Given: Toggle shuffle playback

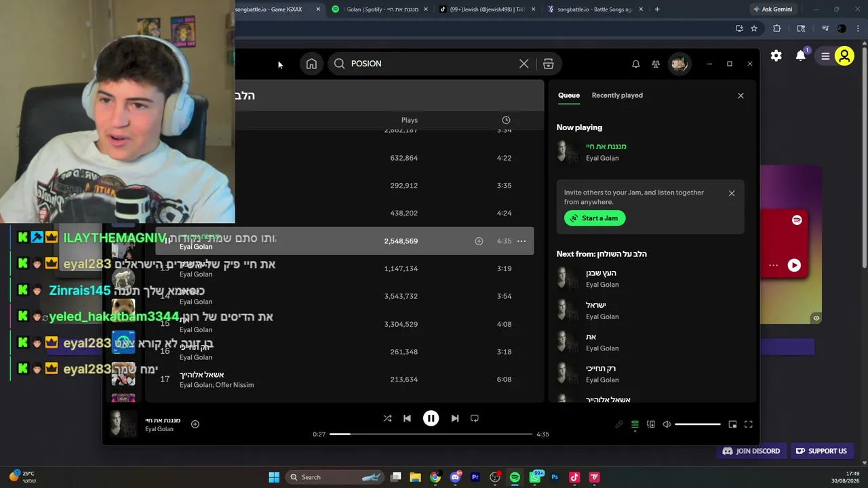Looking at the screenshot, I should (387, 418).
